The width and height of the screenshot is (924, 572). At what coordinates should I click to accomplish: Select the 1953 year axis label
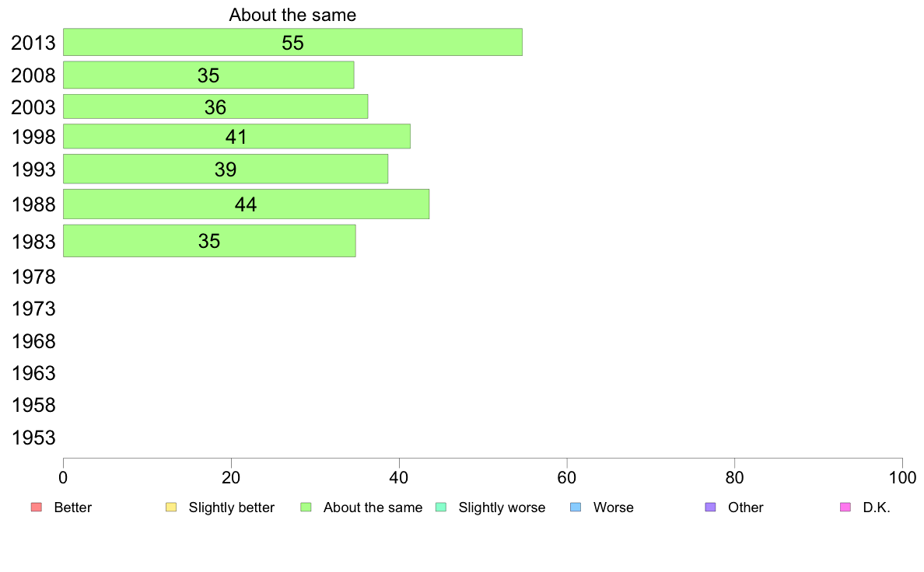pyautogui.click(x=33, y=438)
